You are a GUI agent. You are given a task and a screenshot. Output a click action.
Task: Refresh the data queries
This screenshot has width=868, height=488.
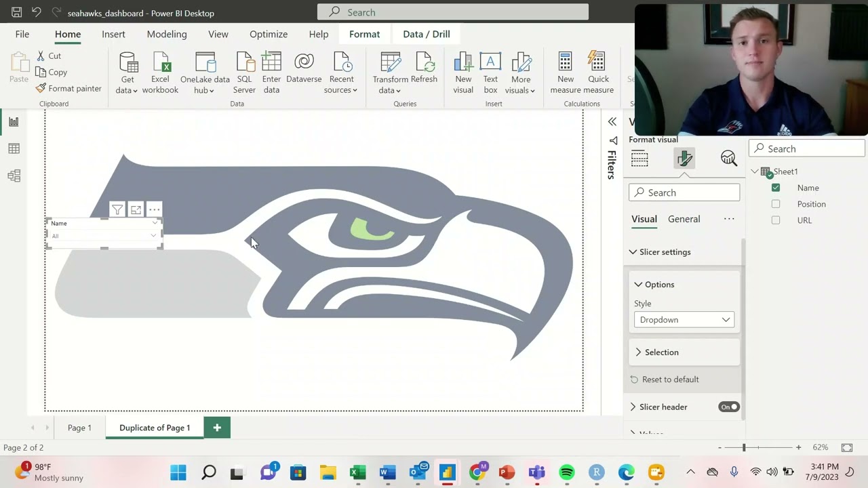(425, 68)
